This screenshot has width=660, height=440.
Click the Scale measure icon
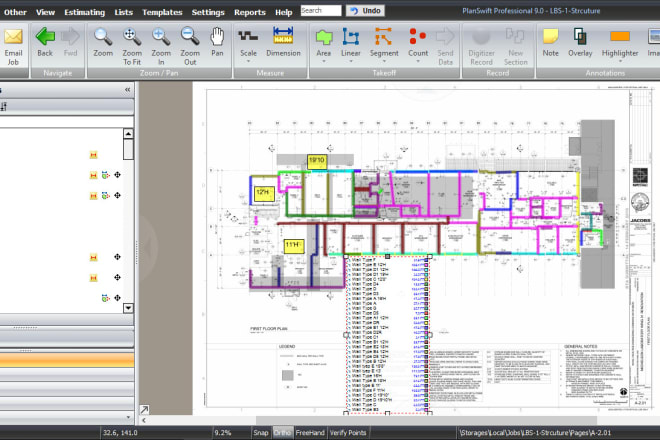248,37
